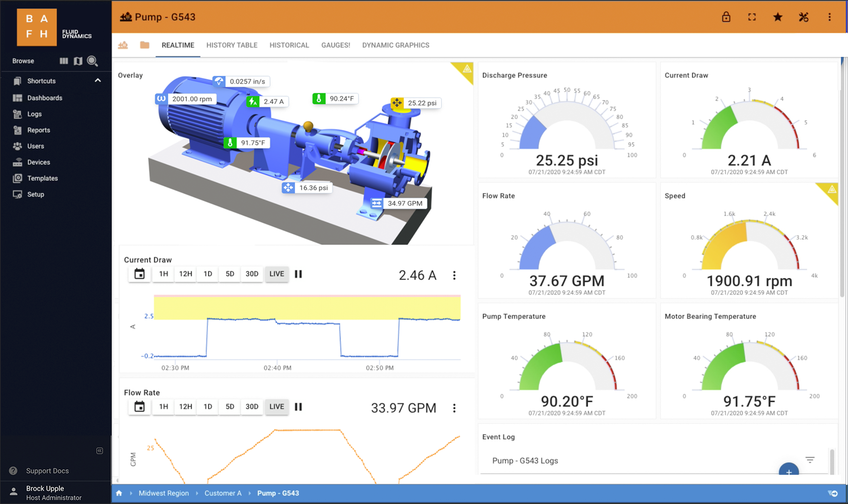The height and width of the screenshot is (504, 848).
Task: Collapse the Shortcuts section
Action: [x=98, y=81]
